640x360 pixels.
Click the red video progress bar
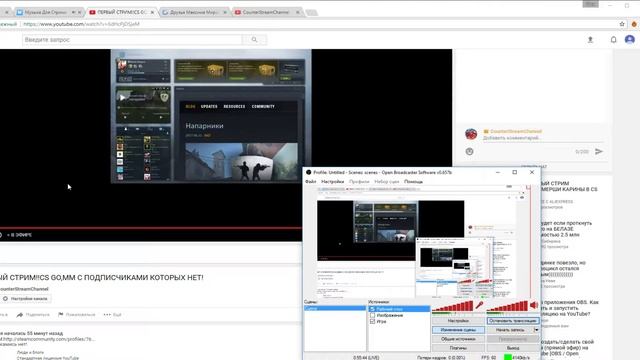(151, 228)
